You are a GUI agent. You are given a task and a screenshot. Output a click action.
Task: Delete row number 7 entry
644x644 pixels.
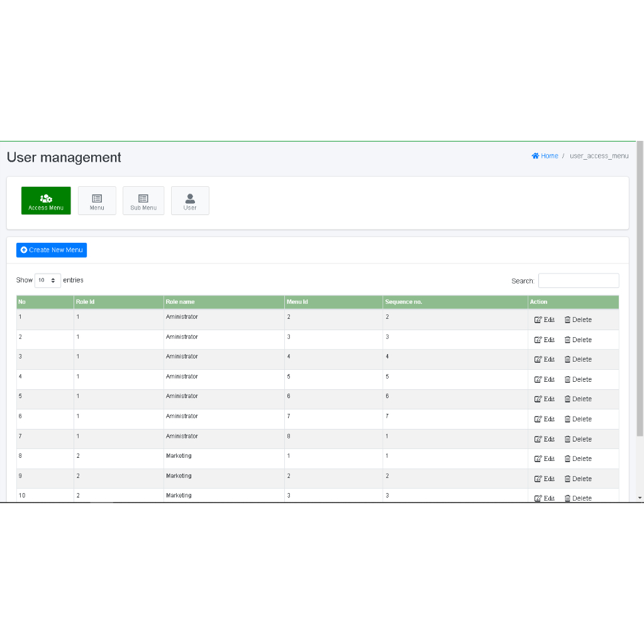[x=578, y=439]
